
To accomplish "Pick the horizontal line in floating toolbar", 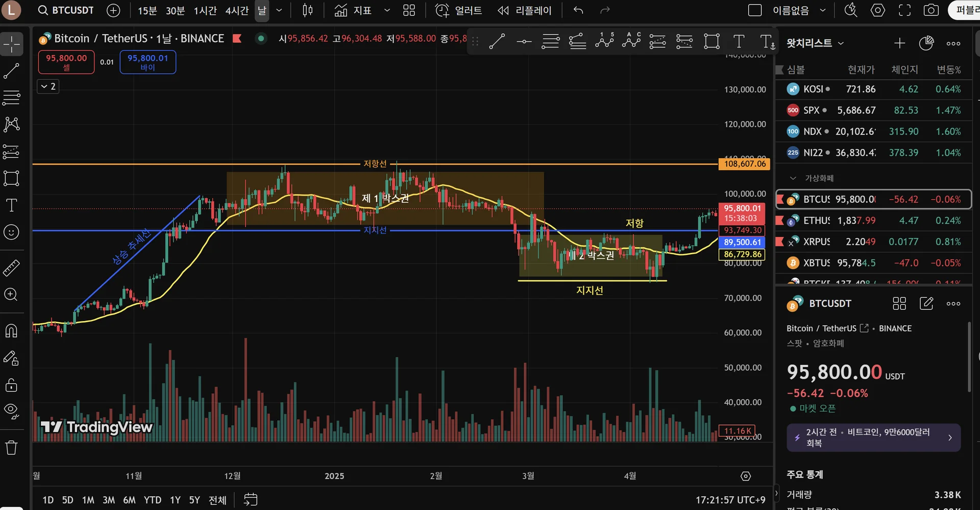I will 524,41.
